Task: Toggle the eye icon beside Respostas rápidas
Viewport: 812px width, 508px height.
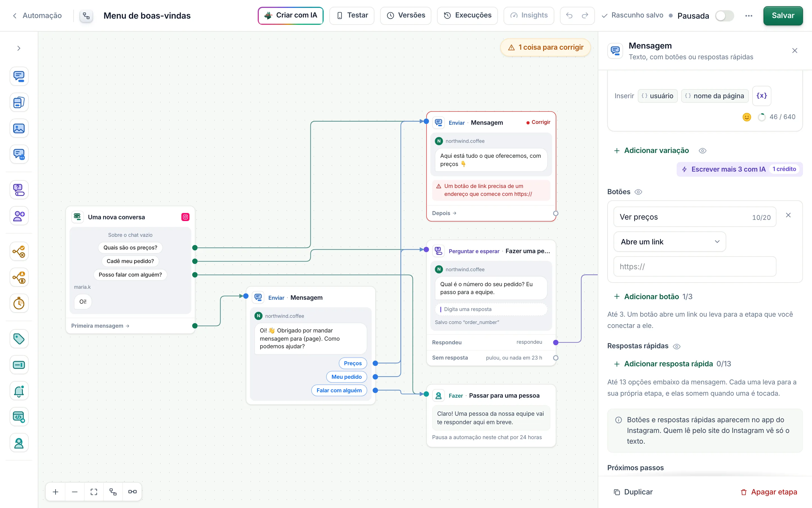Action: point(676,346)
